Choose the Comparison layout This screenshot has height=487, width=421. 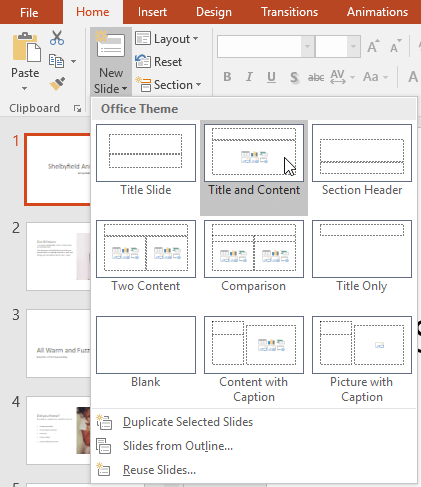[x=254, y=257]
